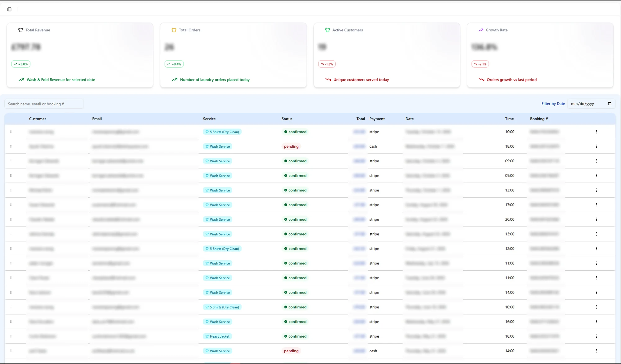Open actions menu for the 18:00 cash pending row

point(596,146)
